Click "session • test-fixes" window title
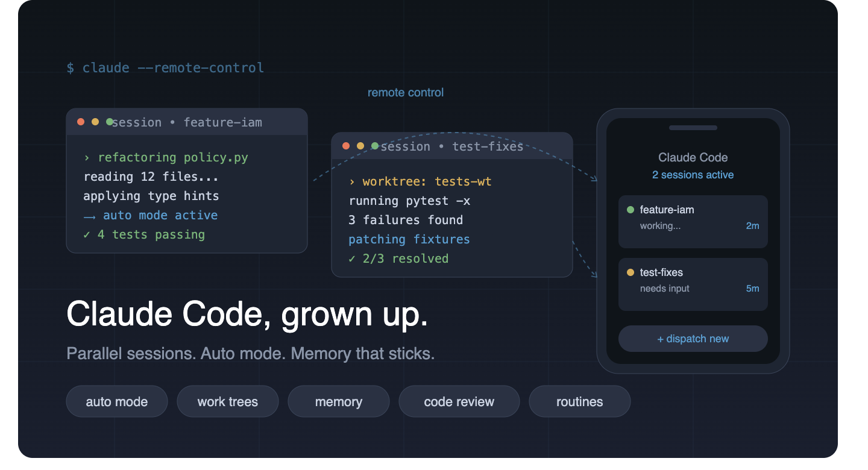The image size is (868, 470). 452,146
